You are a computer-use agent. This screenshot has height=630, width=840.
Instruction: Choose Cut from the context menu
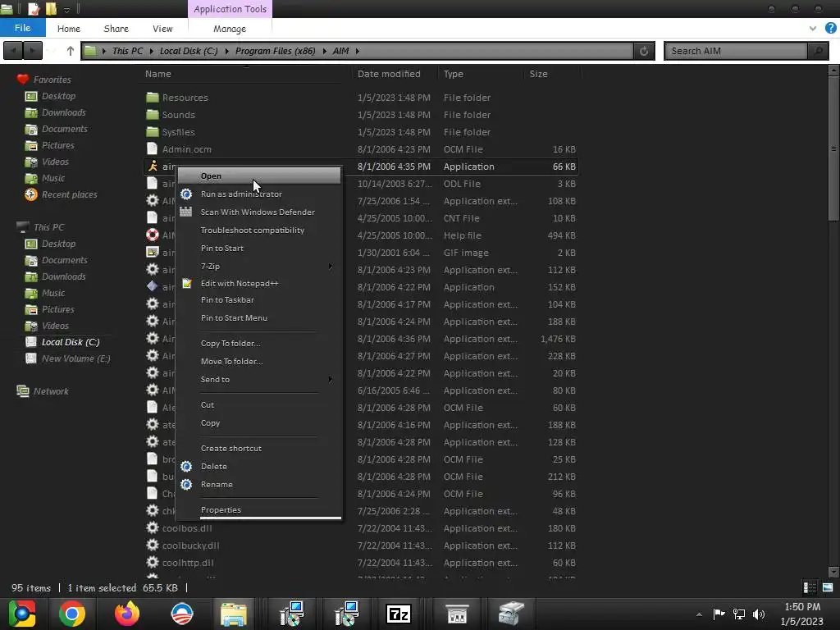tap(259, 405)
